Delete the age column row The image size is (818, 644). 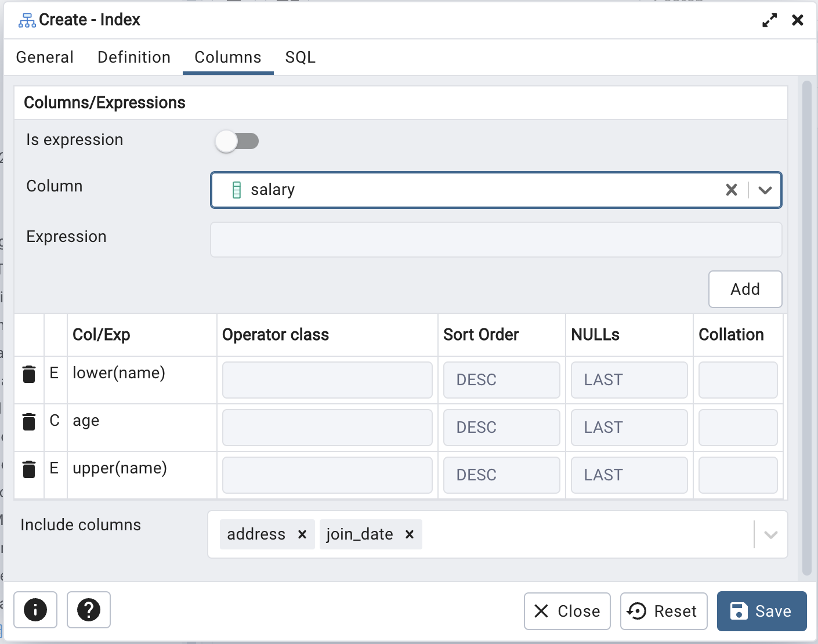[29, 422]
